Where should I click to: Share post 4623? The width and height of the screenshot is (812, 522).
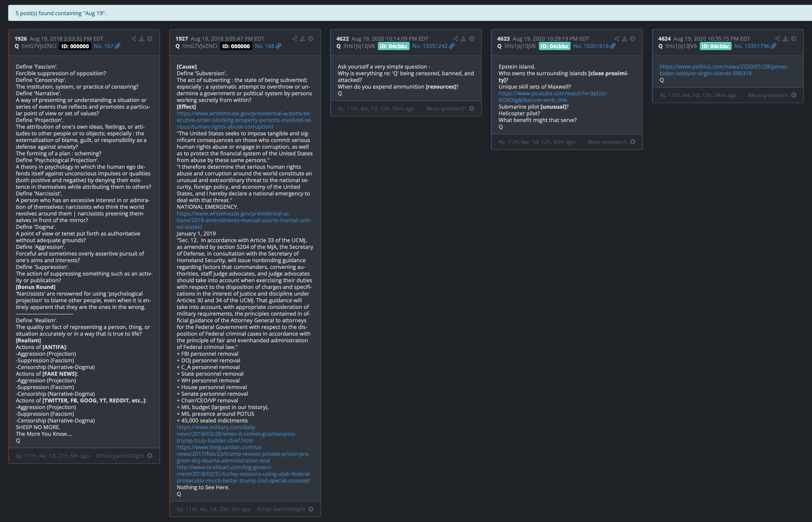click(x=616, y=39)
